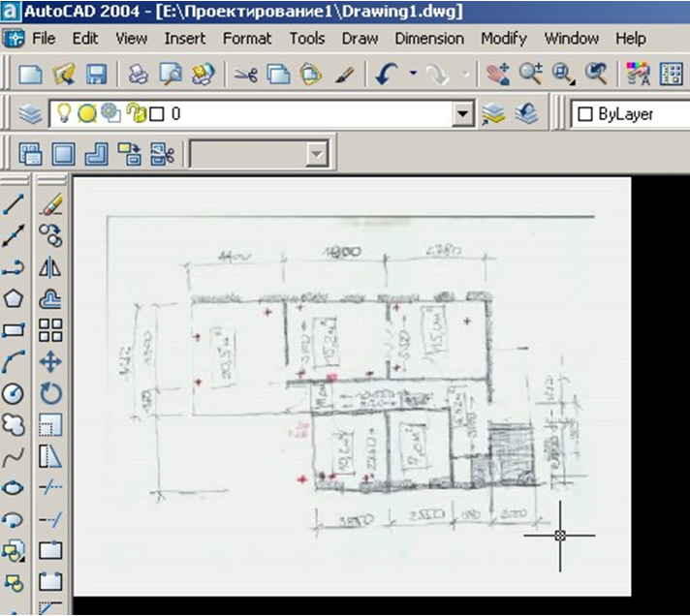Open the Properties palette icon
Screen dimensions: 690x616
pyautogui.click(x=638, y=74)
